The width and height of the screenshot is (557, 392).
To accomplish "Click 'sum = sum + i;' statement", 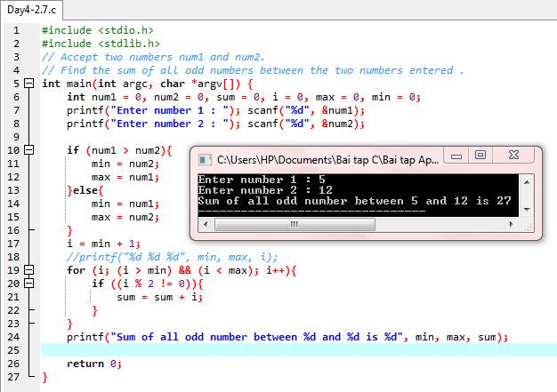I will tap(160, 297).
